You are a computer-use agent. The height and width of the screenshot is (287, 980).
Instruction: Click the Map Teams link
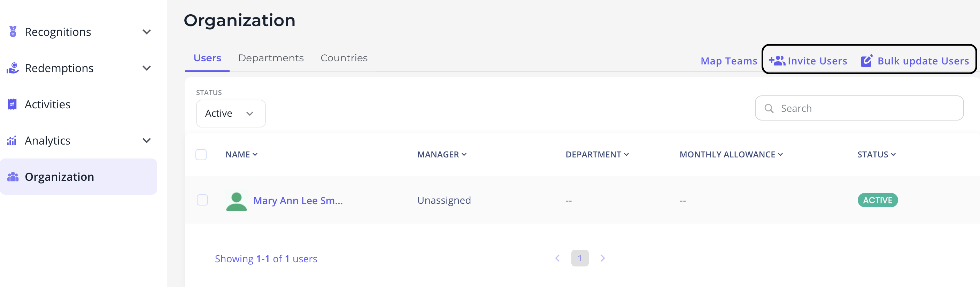(729, 61)
